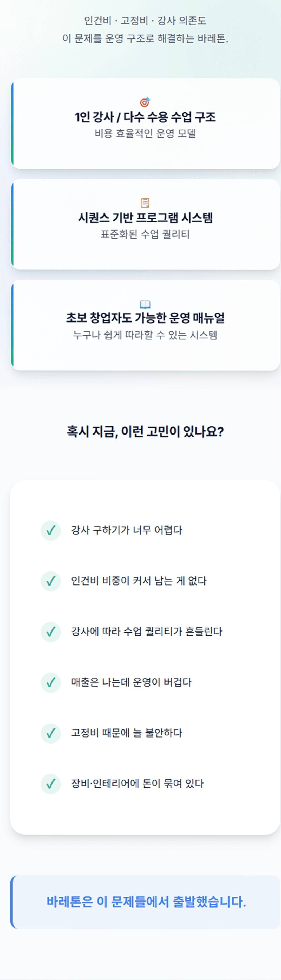The width and height of the screenshot is (281, 980).
Task: Click the 고정비 때문에 늘 불안하다 text
Action: [x=126, y=733]
